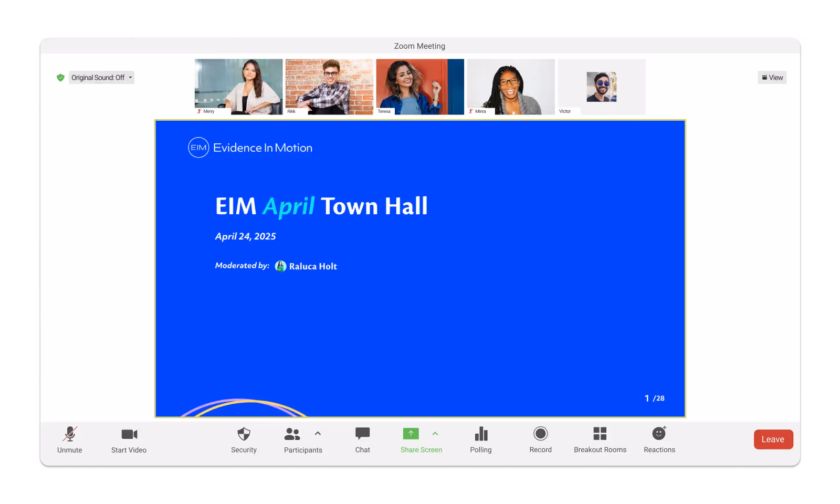Open the Security shield menu
This screenshot has height=504, width=840.
[244, 440]
